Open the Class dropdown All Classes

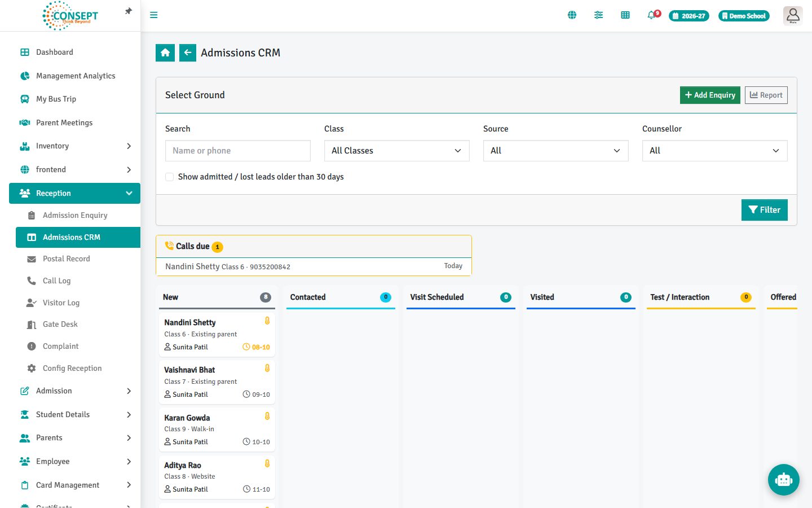click(396, 151)
